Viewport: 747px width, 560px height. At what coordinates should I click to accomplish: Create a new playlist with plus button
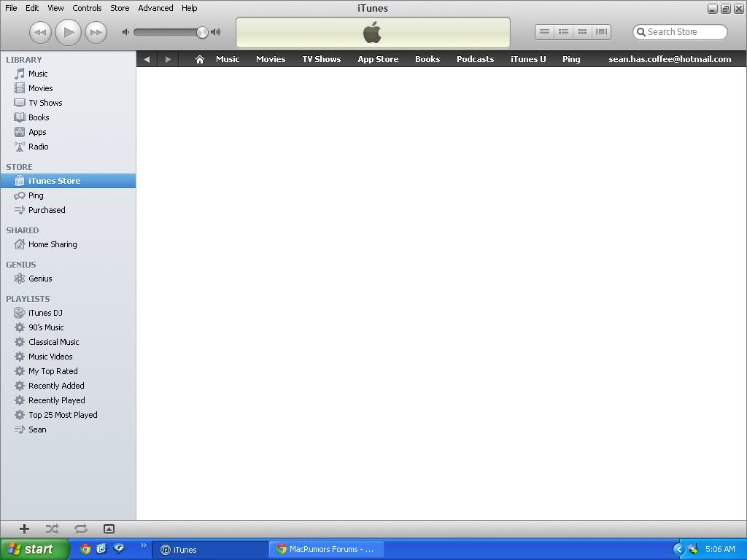(24, 529)
